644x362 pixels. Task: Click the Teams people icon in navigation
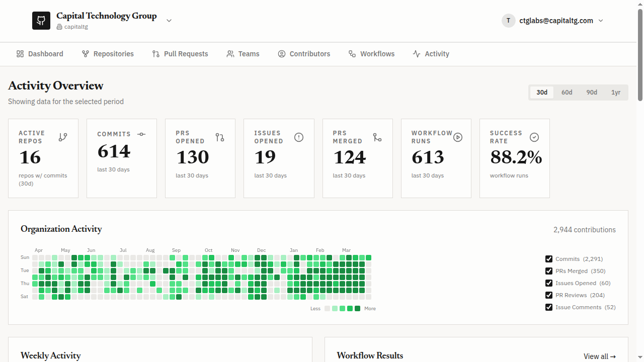point(230,54)
